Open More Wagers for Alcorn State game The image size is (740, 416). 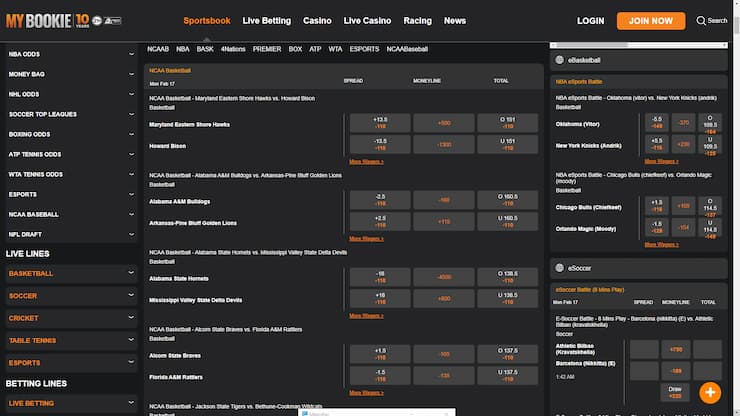click(366, 392)
